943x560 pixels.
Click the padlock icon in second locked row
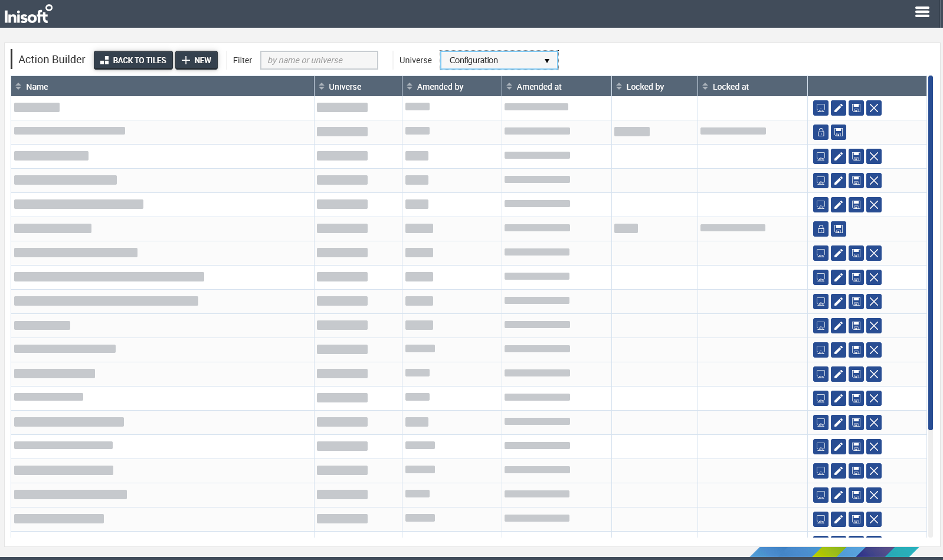[821, 229]
